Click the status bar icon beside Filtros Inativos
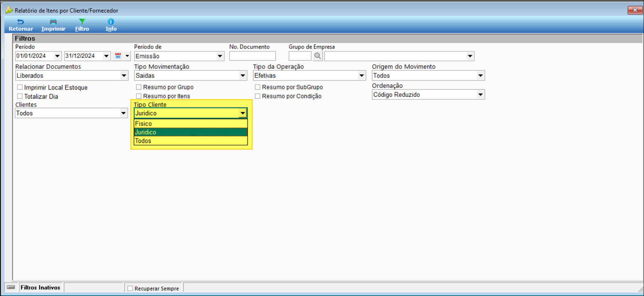The height and width of the screenshot is (296, 644). tap(11, 288)
